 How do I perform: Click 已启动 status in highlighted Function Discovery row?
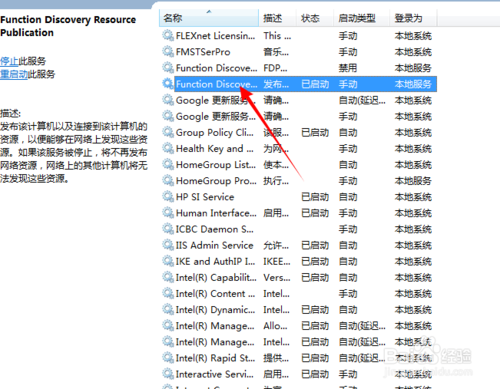tap(315, 84)
